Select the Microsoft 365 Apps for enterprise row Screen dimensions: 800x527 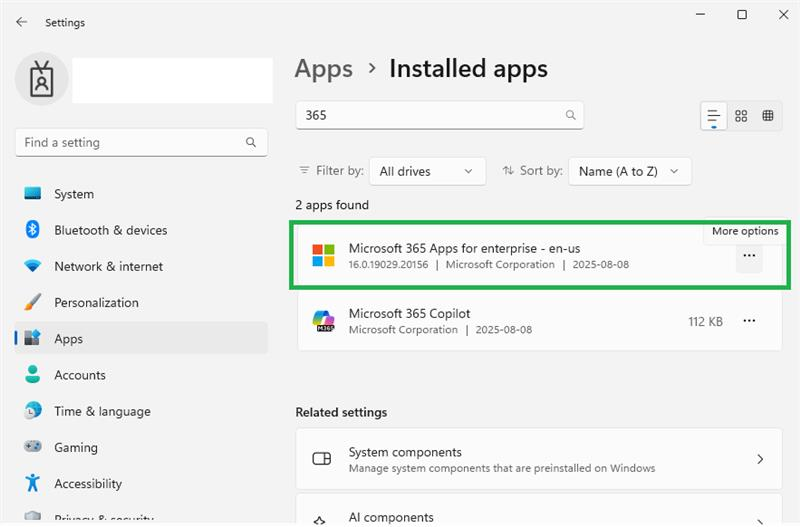(540, 255)
